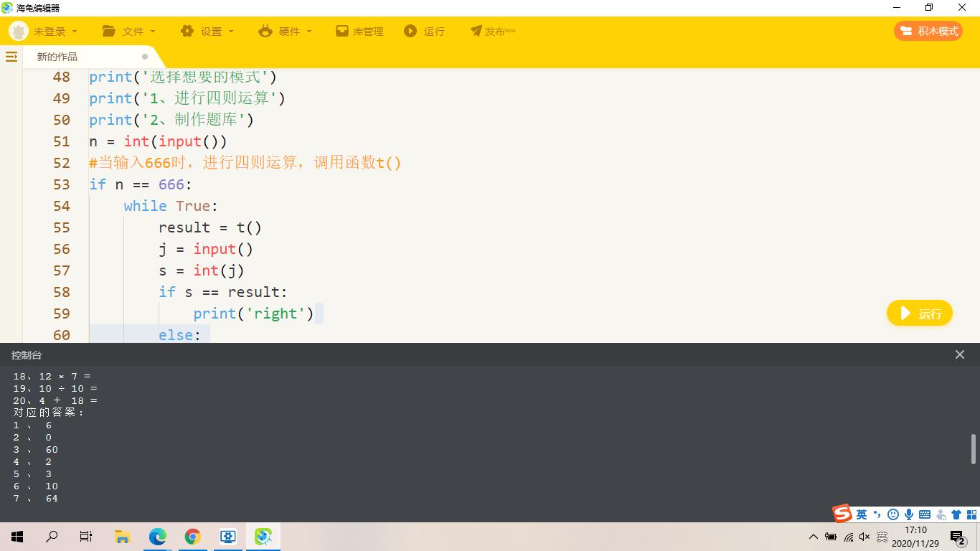Click the paper plane publish icon

tap(476, 31)
